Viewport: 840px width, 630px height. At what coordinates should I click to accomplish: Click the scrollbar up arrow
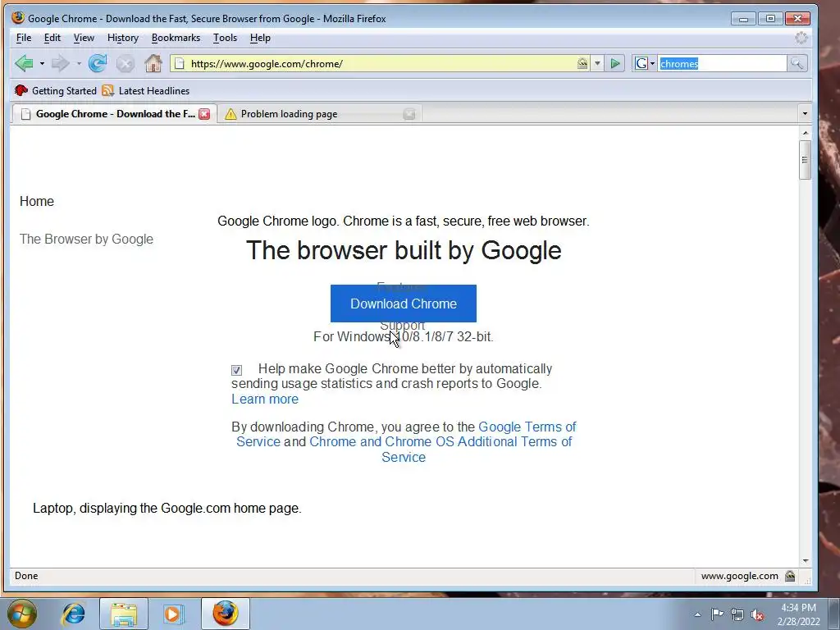(x=806, y=132)
